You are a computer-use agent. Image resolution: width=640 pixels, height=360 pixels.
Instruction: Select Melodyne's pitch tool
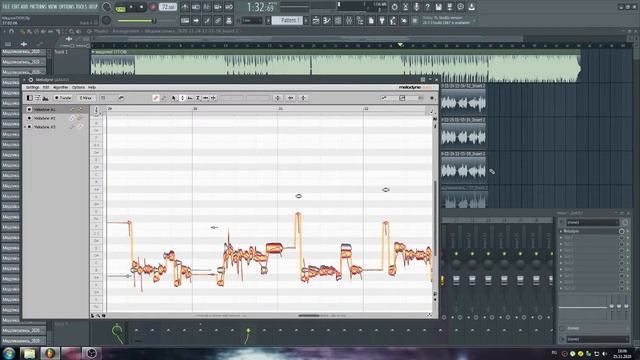pos(182,98)
